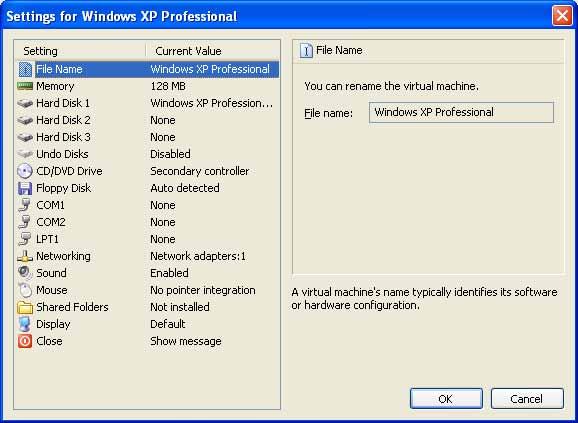Close the Settings dialog window

point(562,16)
